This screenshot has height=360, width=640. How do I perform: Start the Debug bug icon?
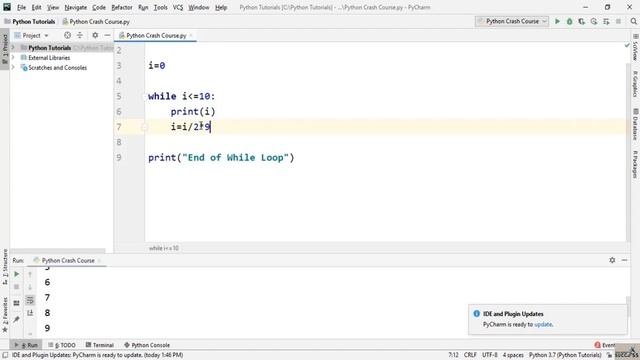[x=569, y=21]
